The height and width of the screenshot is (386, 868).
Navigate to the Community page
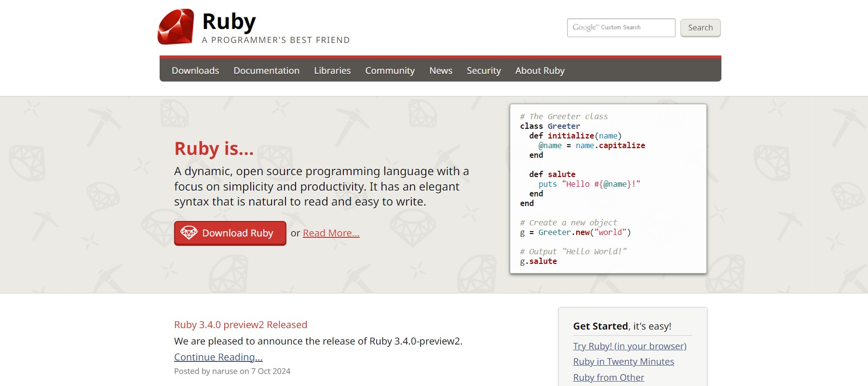[x=390, y=70]
